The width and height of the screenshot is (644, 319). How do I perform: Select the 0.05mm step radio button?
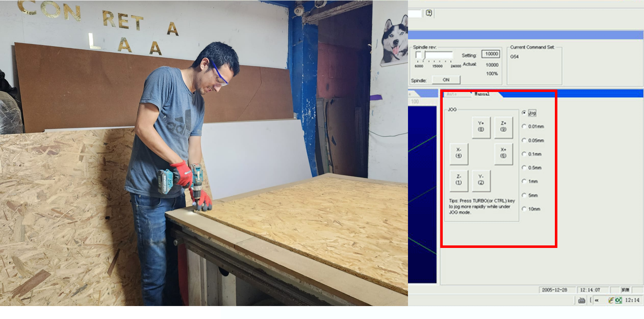[524, 140]
